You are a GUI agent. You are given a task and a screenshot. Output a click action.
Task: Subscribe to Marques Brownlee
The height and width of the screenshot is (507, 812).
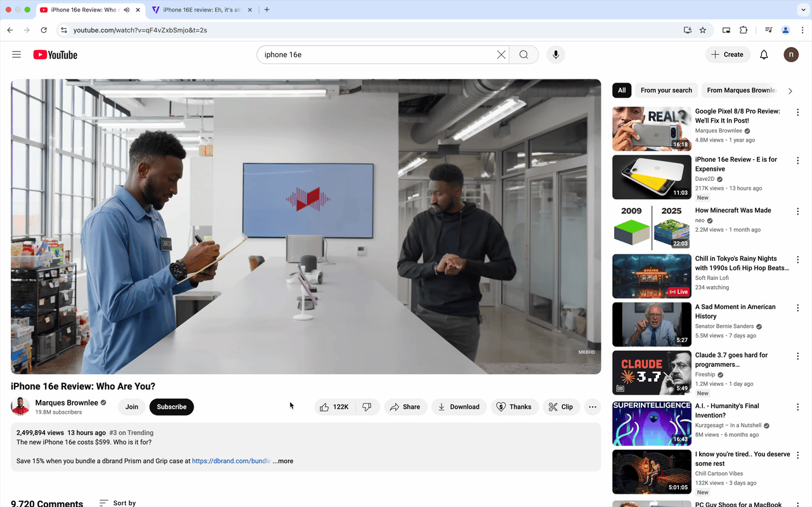pyautogui.click(x=171, y=407)
